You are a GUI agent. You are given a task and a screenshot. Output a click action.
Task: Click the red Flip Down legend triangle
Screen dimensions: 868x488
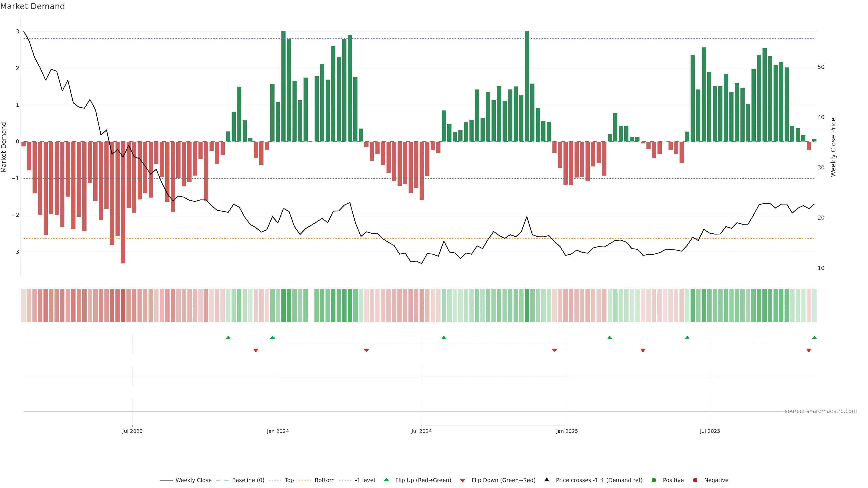click(462, 480)
